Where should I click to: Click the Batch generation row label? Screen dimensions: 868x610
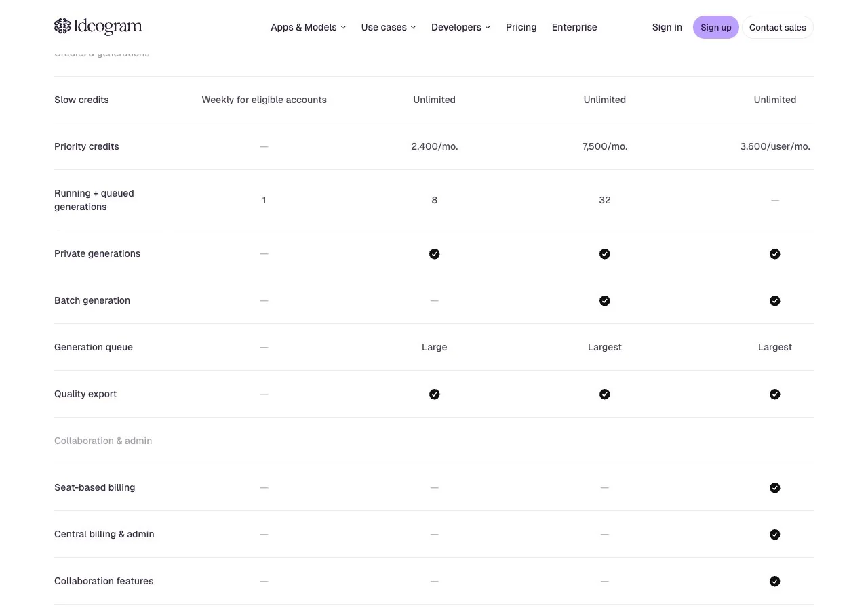coord(92,300)
